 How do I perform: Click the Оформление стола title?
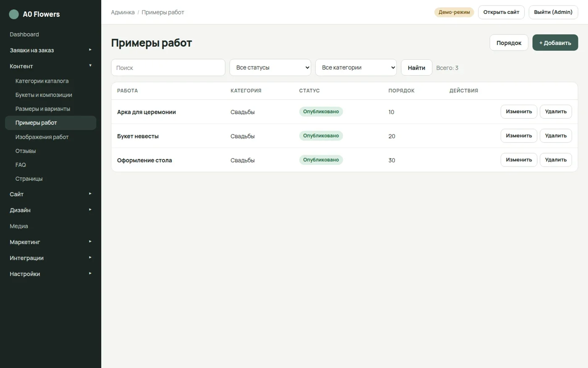click(144, 160)
